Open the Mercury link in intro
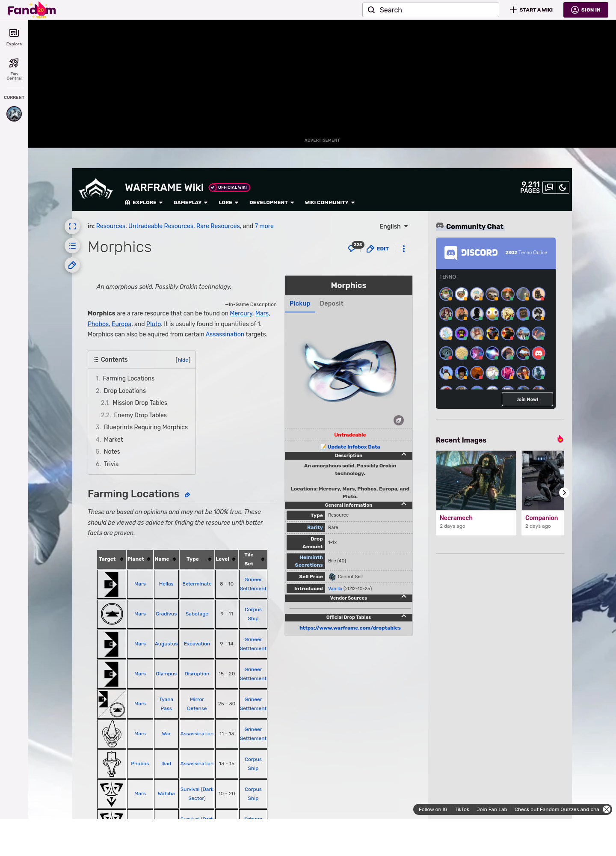Viewport: 616px width, 856px height. click(241, 313)
